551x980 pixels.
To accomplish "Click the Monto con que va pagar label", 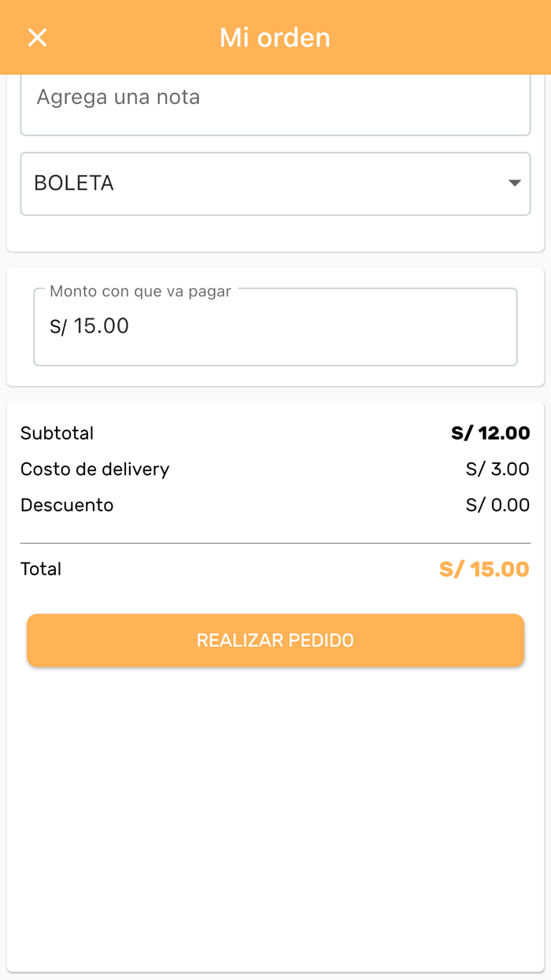I will (140, 291).
